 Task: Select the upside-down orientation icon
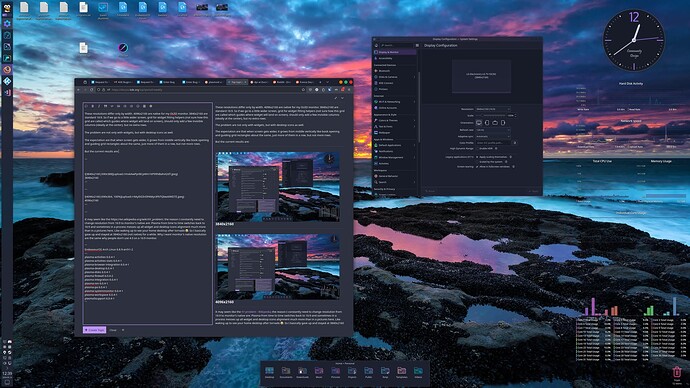click(495, 123)
